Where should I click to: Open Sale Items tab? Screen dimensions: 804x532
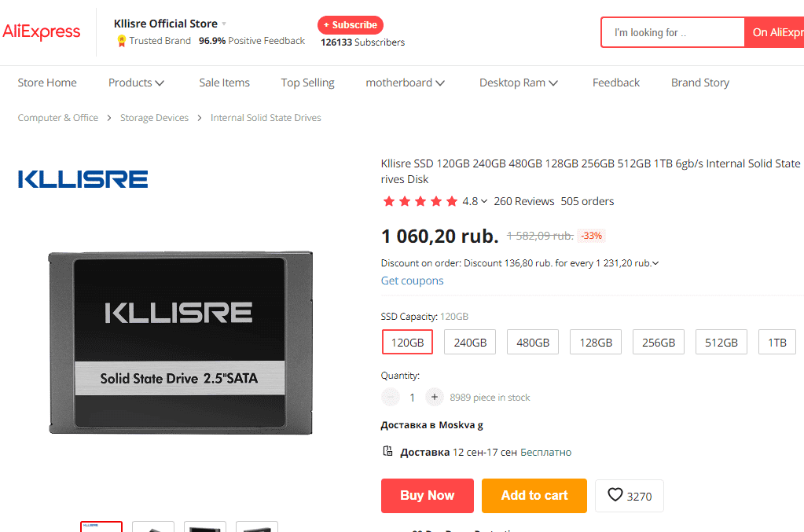click(x=224, y=83)
